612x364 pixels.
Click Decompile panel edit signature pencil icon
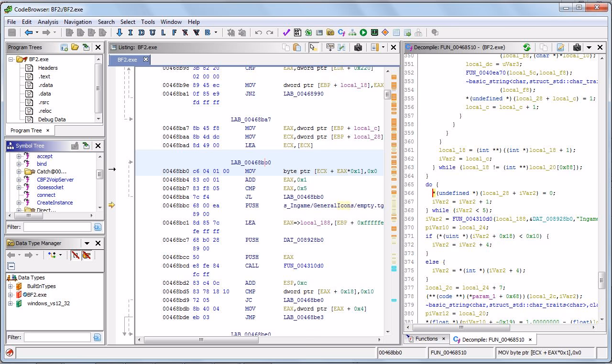[560, 47]
